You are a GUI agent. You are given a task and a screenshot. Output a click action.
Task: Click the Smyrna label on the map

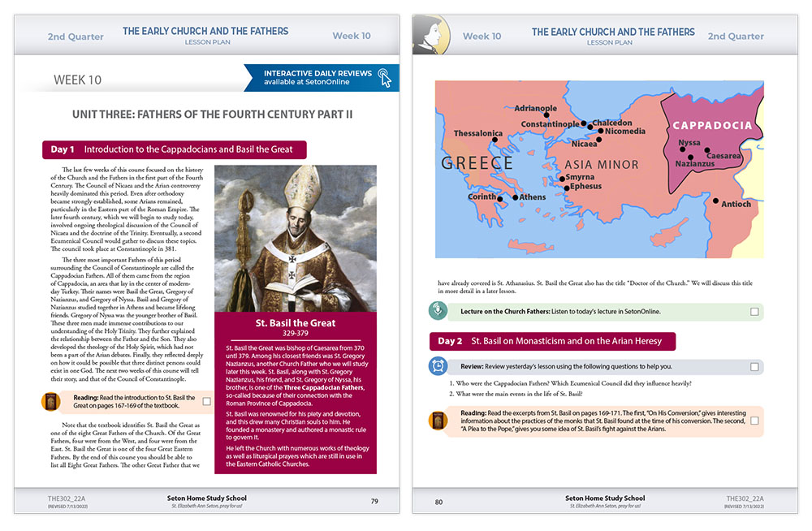click(x=580, y=177)
